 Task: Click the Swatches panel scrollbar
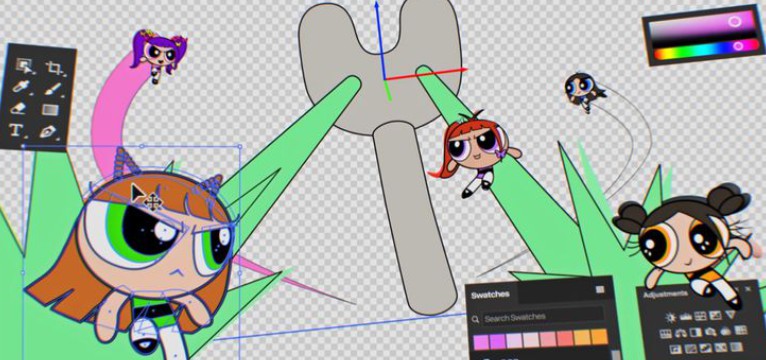click(x=616, y=355)
